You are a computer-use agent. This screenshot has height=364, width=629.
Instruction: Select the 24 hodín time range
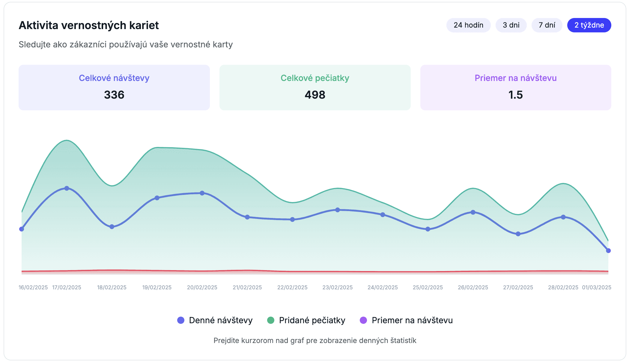(x=468, y=25)
